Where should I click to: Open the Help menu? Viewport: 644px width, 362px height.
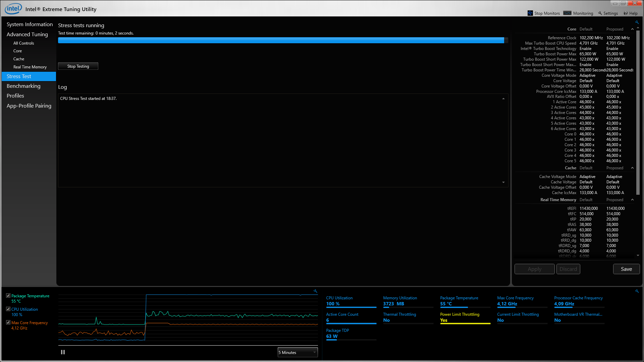click(631, 13)
